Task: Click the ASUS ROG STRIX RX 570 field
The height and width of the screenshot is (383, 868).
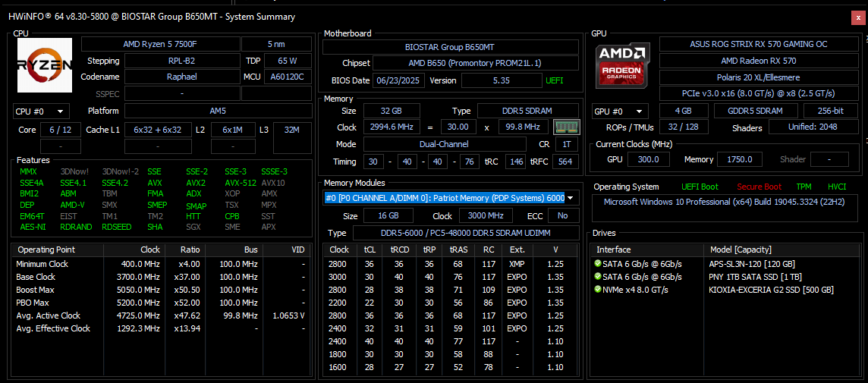Action: pyautogui.click(x=759, y=44)
